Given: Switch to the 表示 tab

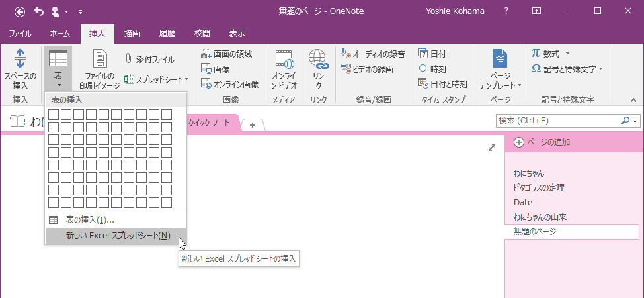Looking at the screenshot, I should 237,34.
